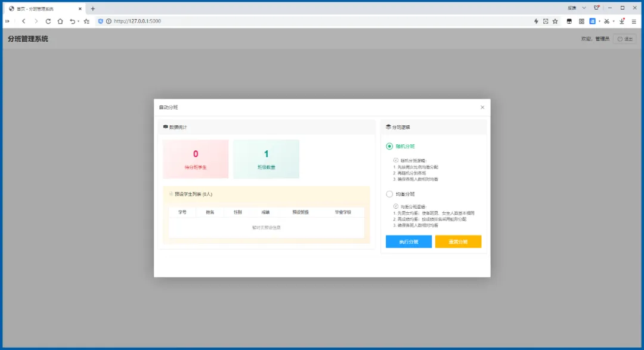Click the lightning speed mode icon
Viewport: 644px width, 350px height.
[536, 21]
